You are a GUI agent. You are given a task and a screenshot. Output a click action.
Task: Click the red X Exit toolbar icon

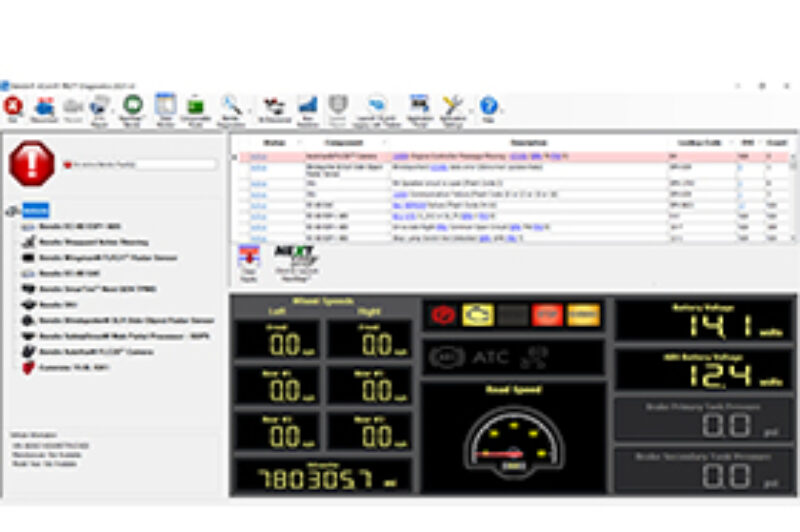13,107
